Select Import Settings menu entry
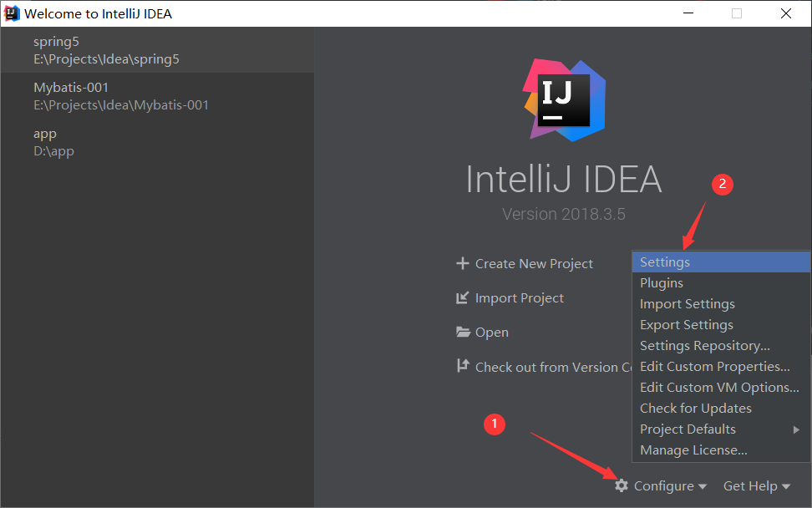812x508 pixels. tap(721, 304)
